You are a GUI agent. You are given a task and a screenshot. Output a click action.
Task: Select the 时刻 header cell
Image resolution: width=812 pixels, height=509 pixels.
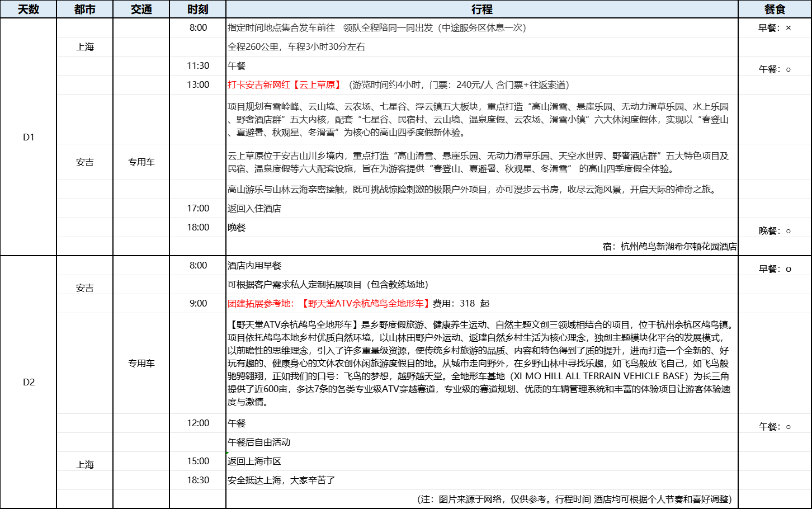pos(198,10)
